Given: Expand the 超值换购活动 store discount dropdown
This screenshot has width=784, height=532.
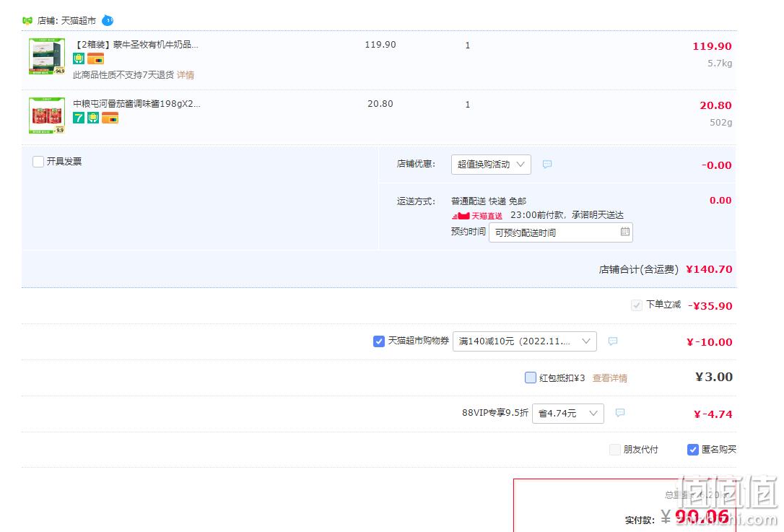Looking at the screenshot, I should (491, 165).
